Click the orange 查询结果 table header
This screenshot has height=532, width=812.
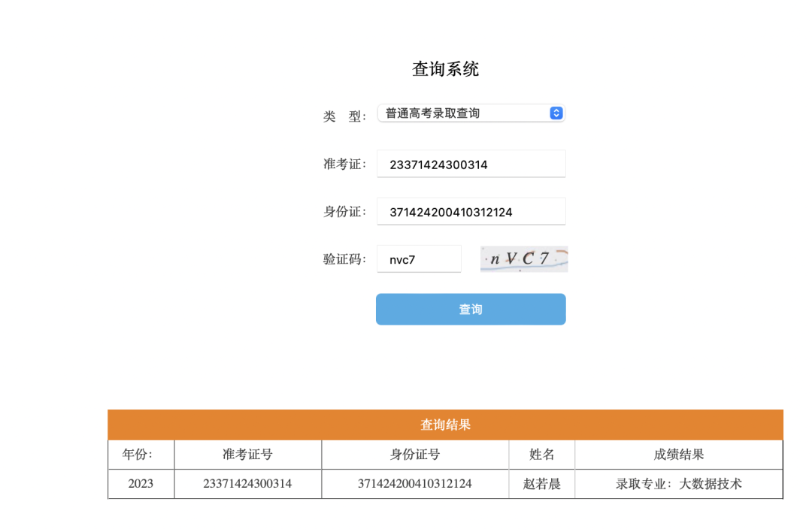(445, 425)
